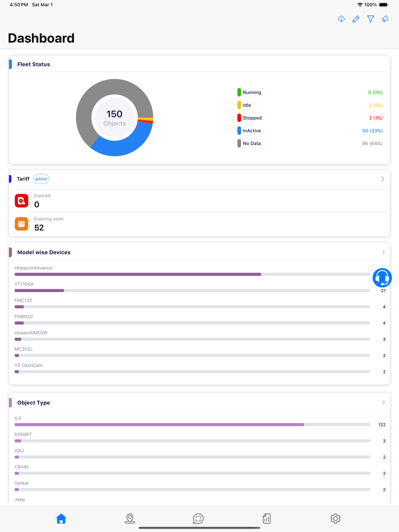The width and height of the screenshot is (399, 532).
Task: Select the V5 DashCam model row
Action: coord(199,368)
